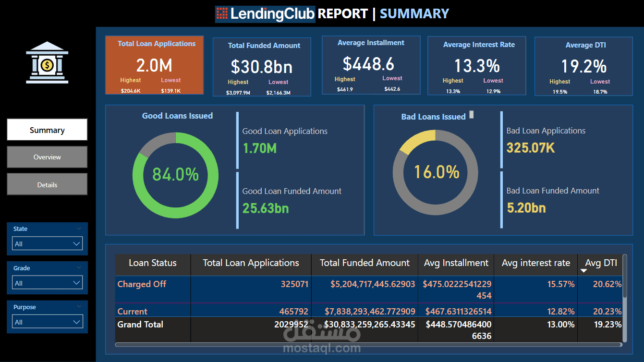The image size is (644, 362).
Task: Select the Average DTI card
Action: [583, 66]
